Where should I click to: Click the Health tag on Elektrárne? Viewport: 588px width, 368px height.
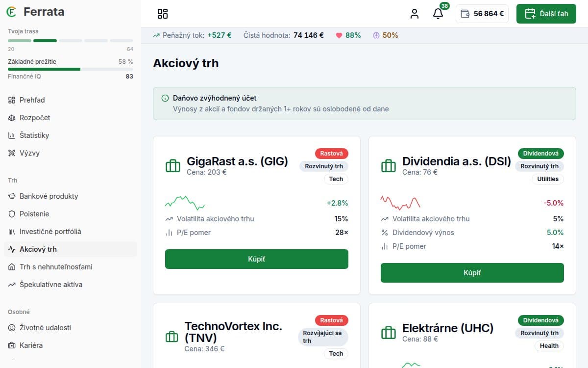(549, 346)
